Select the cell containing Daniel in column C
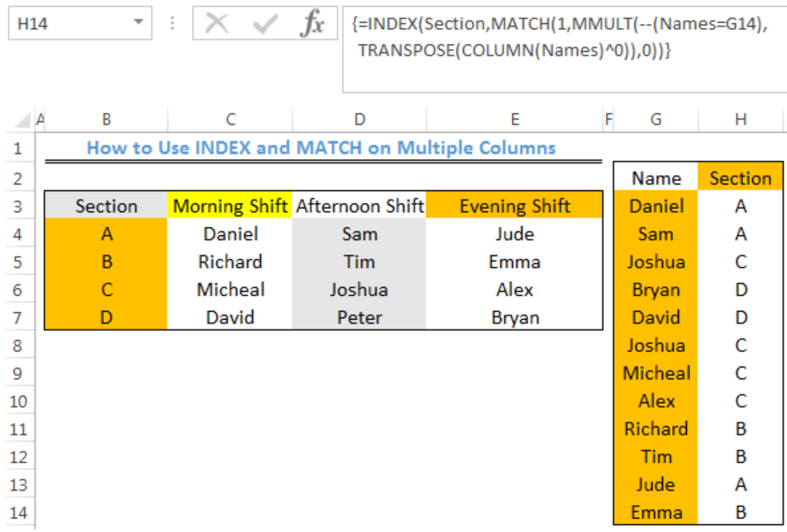 pos(230,234)
